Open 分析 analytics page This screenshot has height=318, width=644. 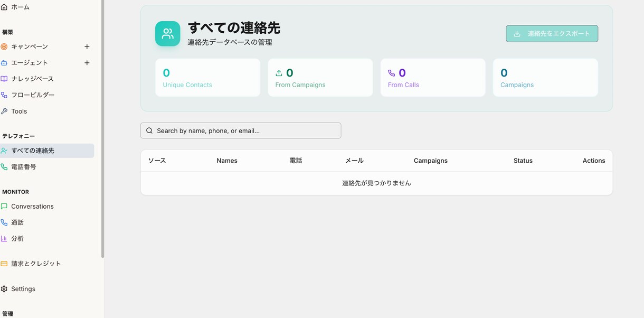coord(17,239)
